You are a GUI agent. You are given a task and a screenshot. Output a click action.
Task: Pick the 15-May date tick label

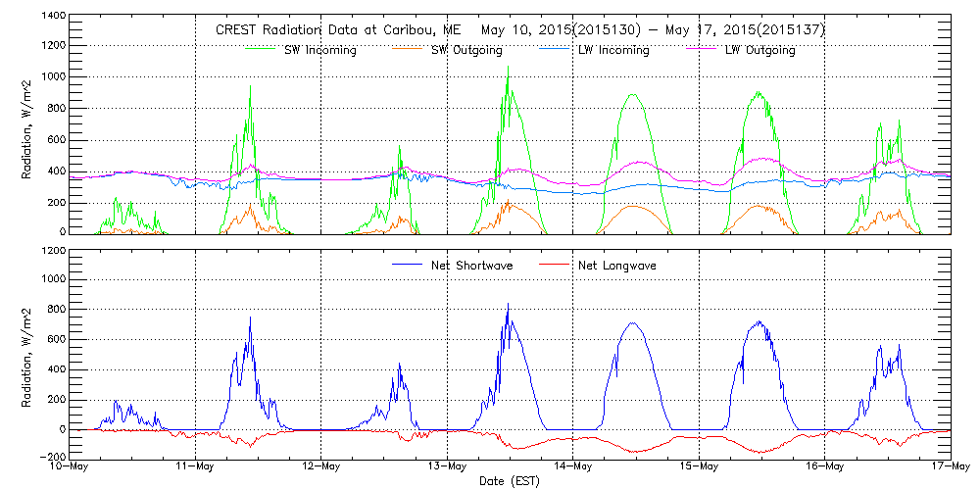click(x=700, y=466)
